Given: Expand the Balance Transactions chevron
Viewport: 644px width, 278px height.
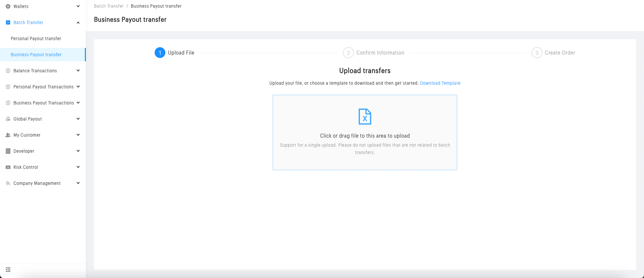Looking at the screenshot, I should pyautogui.click(x=78, y=70).
